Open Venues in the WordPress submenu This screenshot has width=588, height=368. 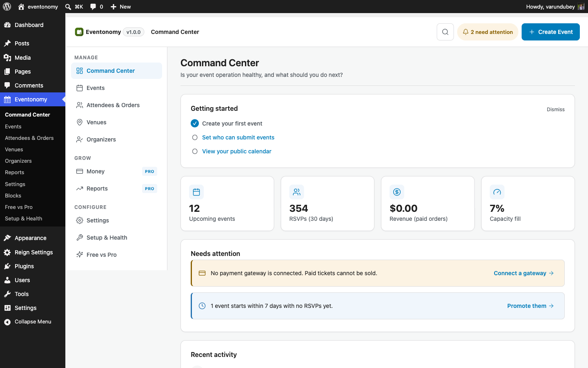pos(14,150)
